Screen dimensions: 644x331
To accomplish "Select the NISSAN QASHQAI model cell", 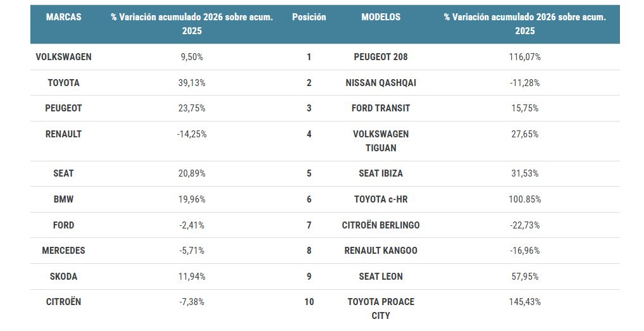I will 381,83.
